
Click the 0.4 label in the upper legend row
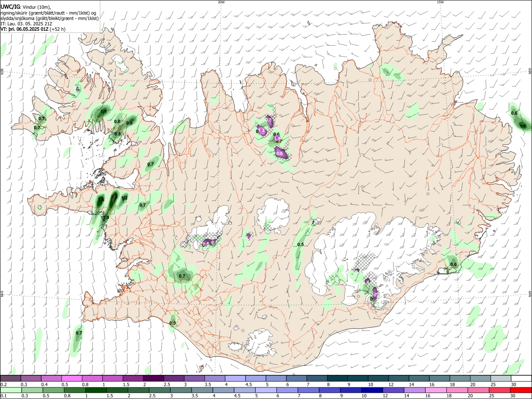click(x=44, y=384)
